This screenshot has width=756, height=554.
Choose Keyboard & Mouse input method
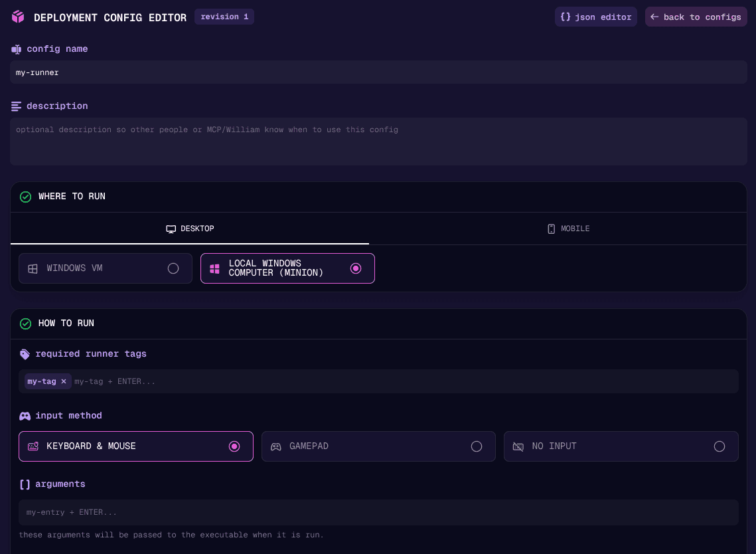pyautogui.click(x=136, y=446)
